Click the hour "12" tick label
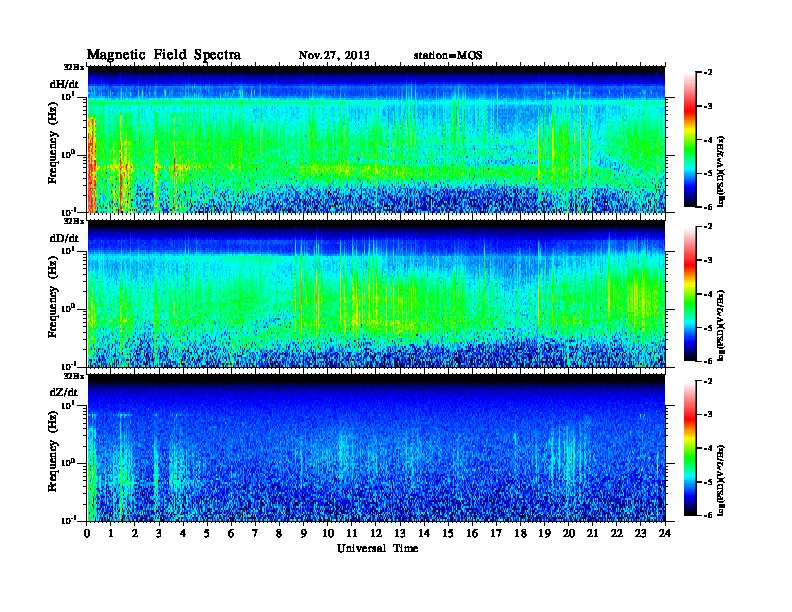The image size is (792, 612). pyautogui.click(x=376, y=534)
